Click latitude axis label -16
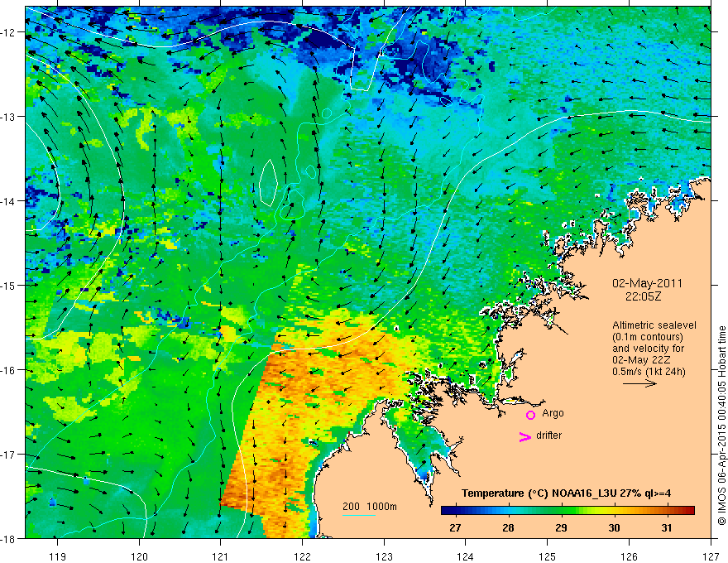 pyautogui.click(x=8, y=370)
